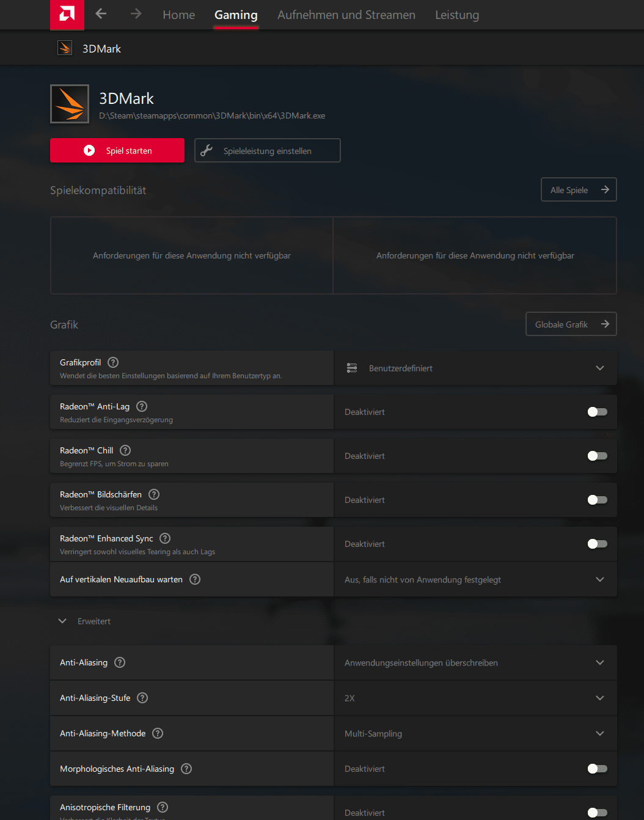This screenshot has height=820, width=644.
Task: Open help for Grafikprofil
Action: pos(113,362)
